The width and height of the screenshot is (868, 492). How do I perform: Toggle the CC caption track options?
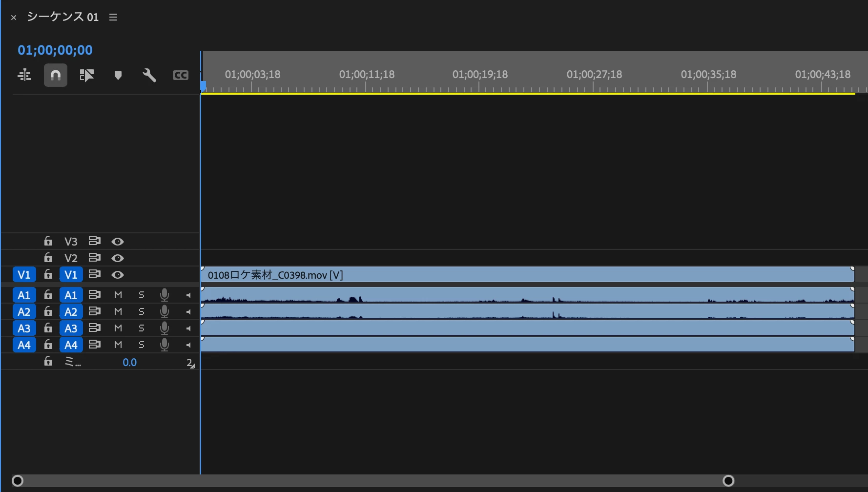pyautogui.click(x=181, y=75)
